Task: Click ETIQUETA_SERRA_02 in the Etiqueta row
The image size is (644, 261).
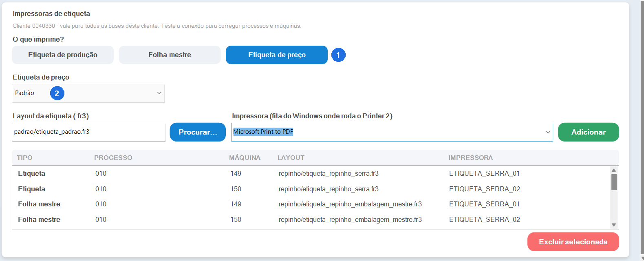Action: [484, 189]
